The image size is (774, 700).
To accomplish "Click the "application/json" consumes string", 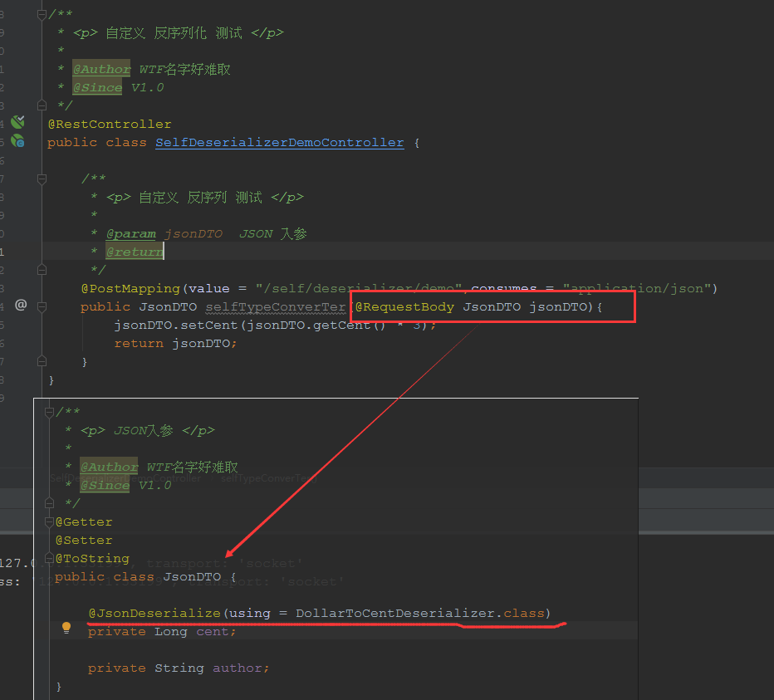I will tap(637, 289).
